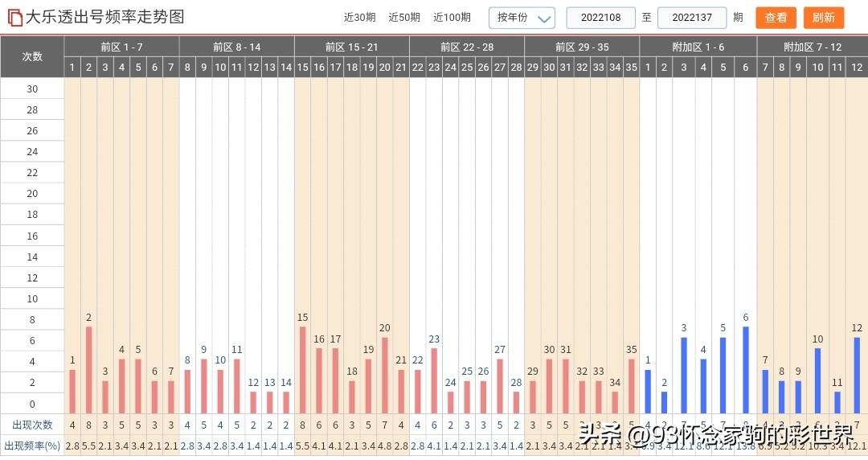Click the y-axis value 30

[32, 88]
